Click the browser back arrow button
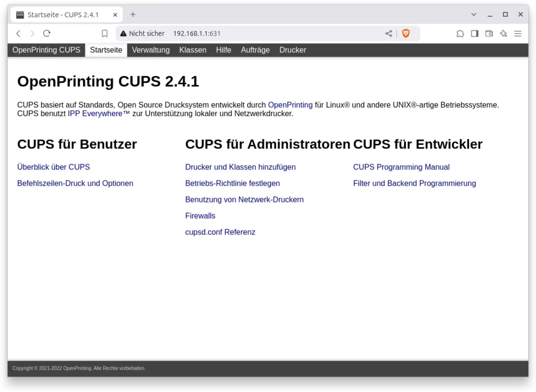Screen dimensions: 536x392 point(18,33)
